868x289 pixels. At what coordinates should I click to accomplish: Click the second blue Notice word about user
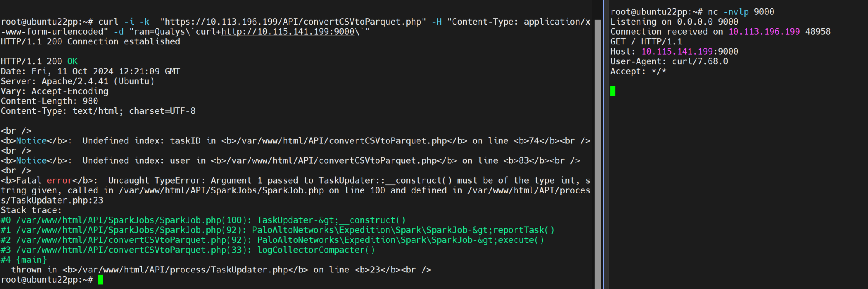click(31, 161)
